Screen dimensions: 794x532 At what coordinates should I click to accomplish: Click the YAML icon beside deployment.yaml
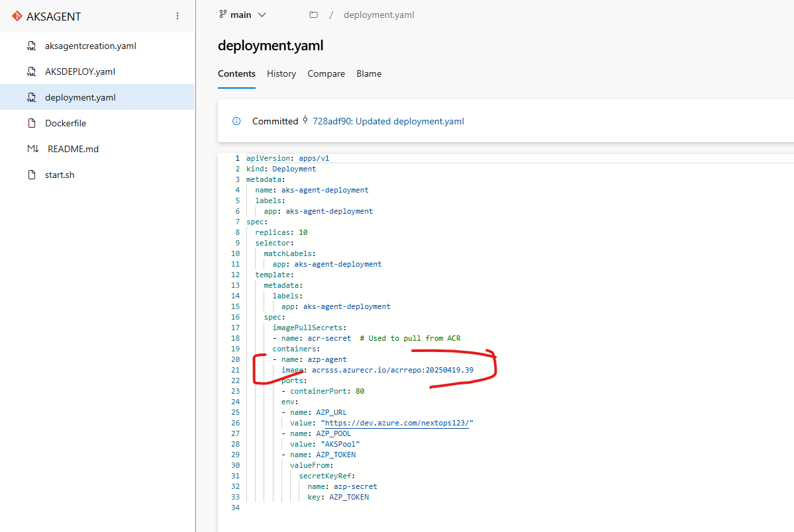(x=31, y=98)
